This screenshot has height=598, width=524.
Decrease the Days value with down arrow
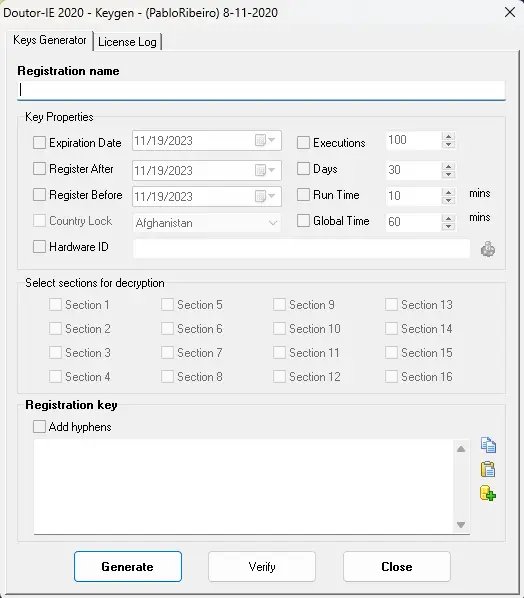[448, 174]
